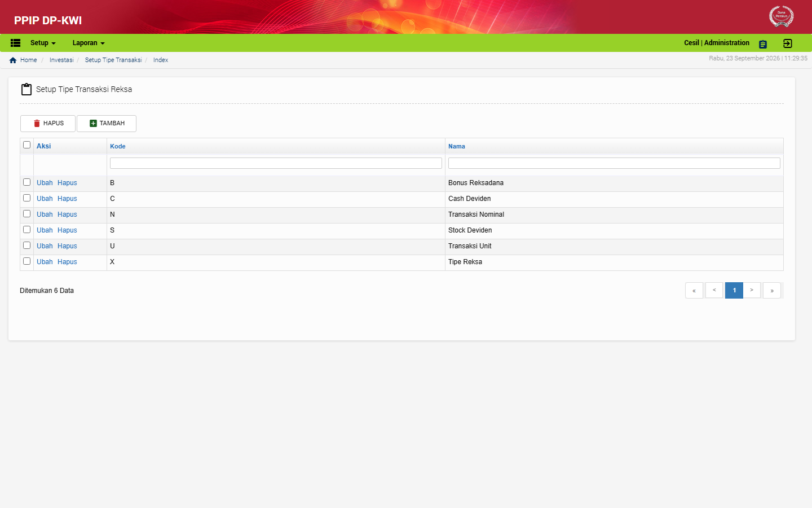
Task: Go to previous page with < button
Action: [714, 290]
